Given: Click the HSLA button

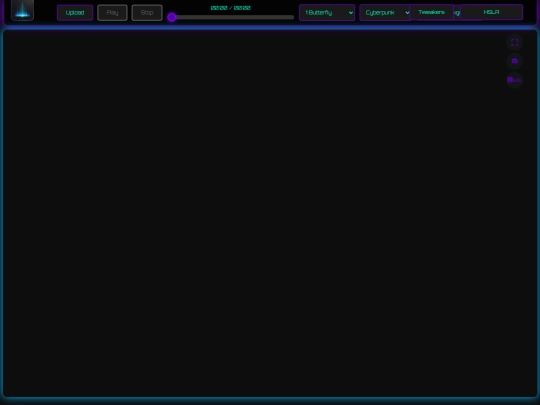Looking at the screenshot, I should click(491, 12).
